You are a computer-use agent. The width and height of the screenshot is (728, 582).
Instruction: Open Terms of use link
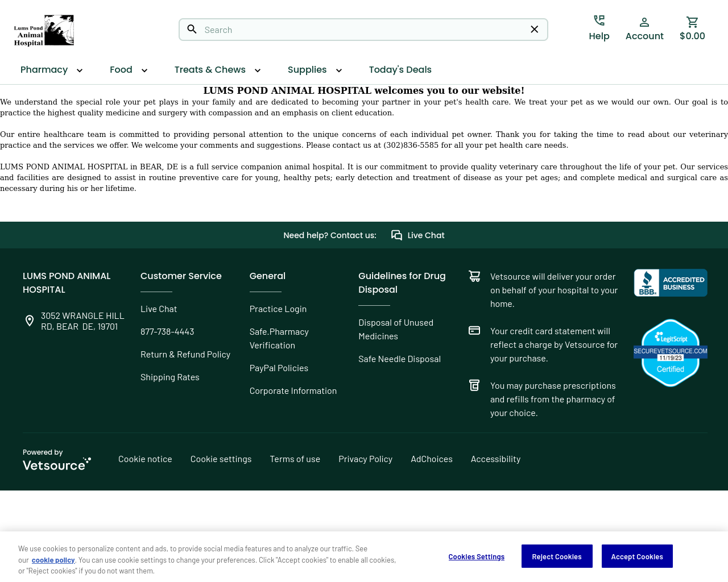[x=295, y=459]
